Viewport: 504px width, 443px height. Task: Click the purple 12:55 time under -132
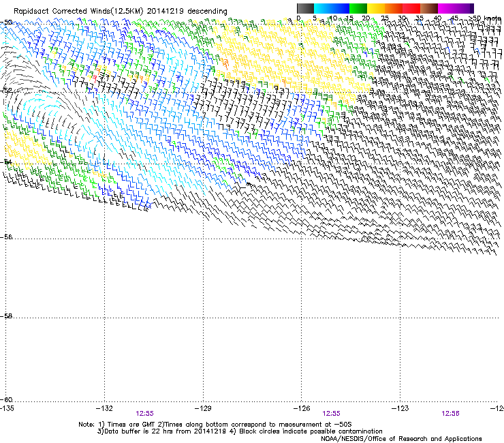point(144,414)
